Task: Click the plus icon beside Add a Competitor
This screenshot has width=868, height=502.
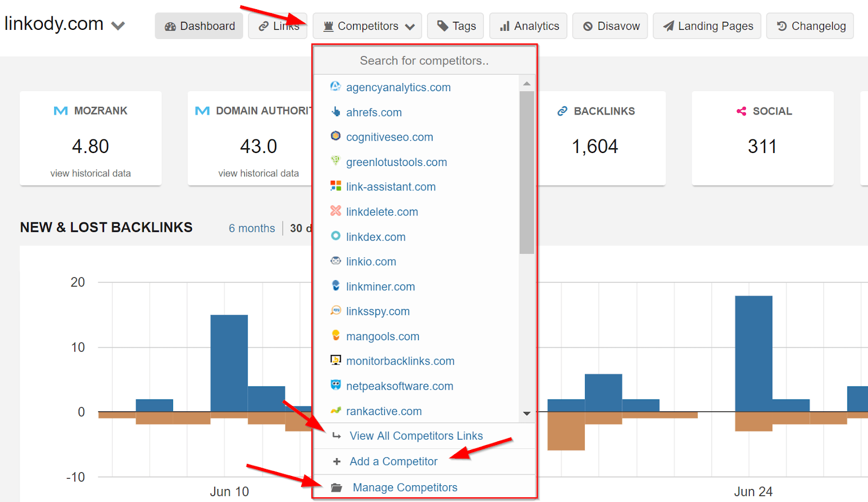Action: [x=337, y=461]
